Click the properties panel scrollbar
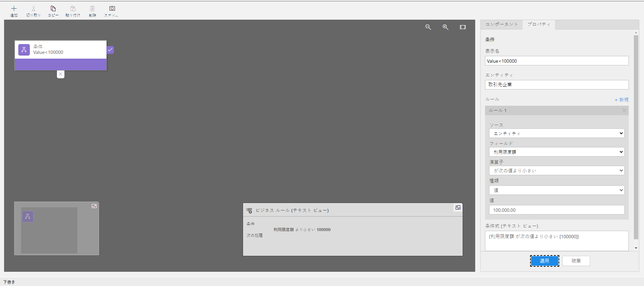 (636, 137)
